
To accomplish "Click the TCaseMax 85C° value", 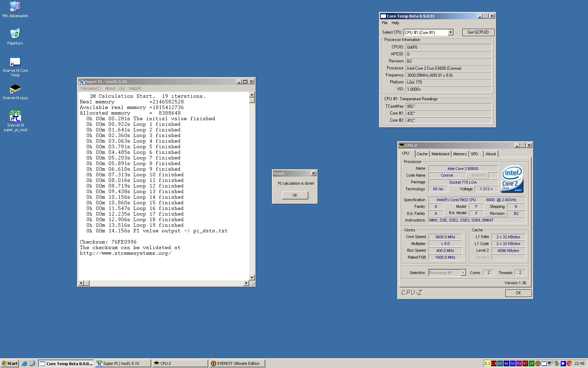I will pyautogui.click(x=448, y=106).
